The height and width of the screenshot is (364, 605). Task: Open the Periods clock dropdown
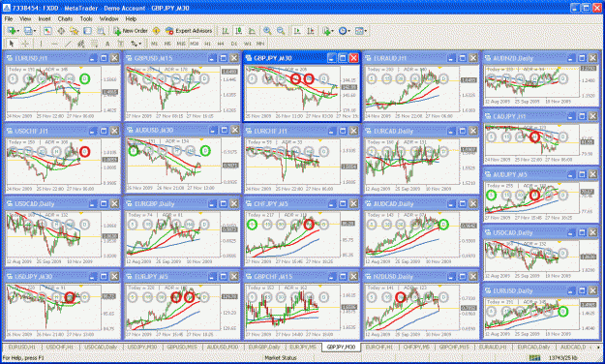point(345,31)
